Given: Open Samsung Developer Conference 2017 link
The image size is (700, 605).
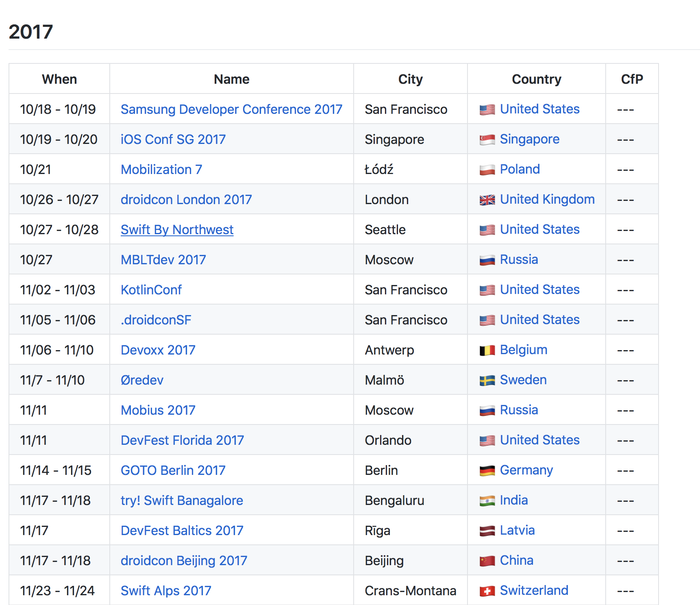Looking at the screenshot, I should click(231, 109).
